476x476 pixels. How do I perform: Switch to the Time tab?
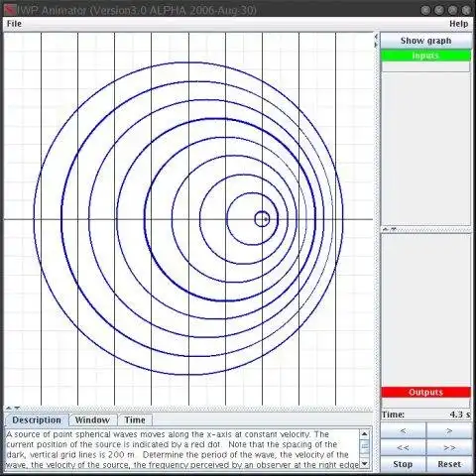pyautogui.click(x=135, y=420)
